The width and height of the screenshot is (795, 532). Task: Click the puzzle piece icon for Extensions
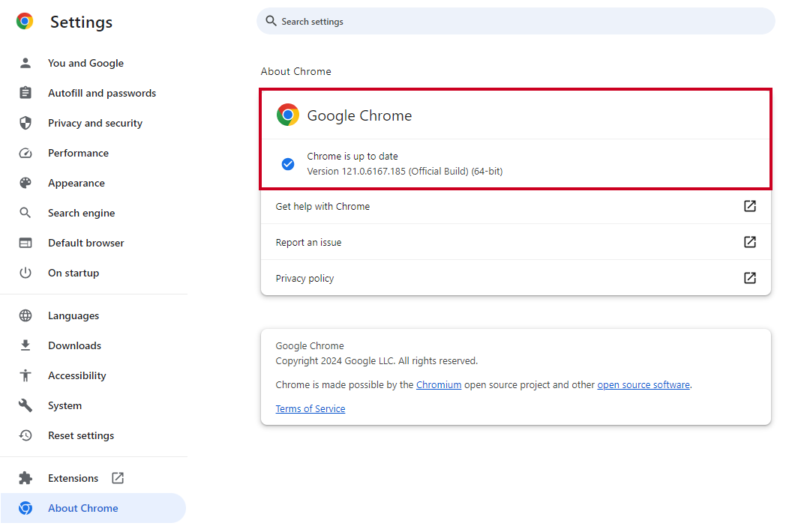coord(25,478)
